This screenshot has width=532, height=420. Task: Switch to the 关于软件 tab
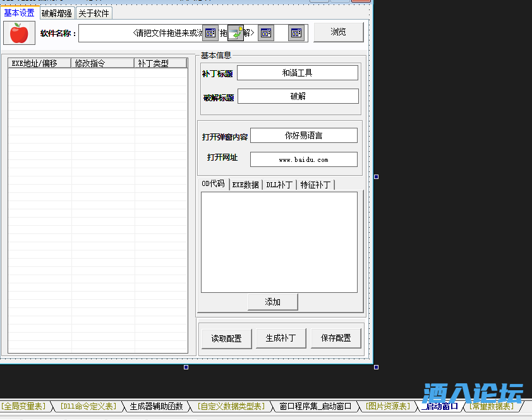click(x=94, y=13)
